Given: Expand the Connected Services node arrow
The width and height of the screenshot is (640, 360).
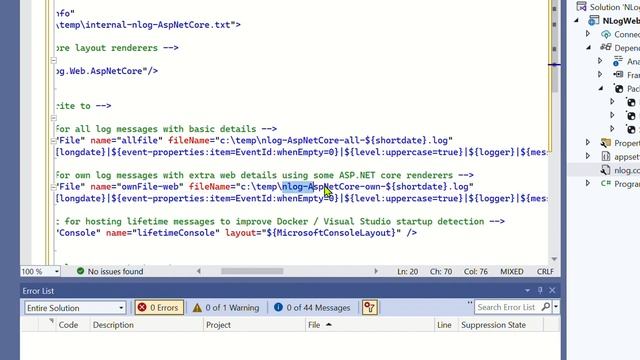Looking at the screenshot, I should point(588,34).
